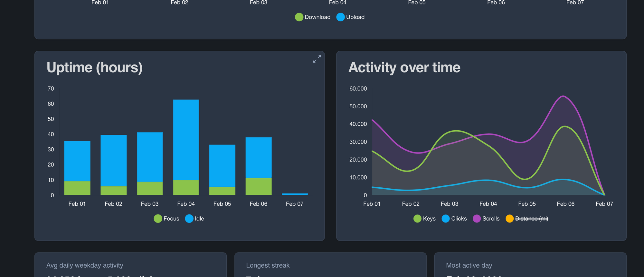The image size is (644, 277).
Task: Click the green Focus legend circle
Action: pos(158,219)
